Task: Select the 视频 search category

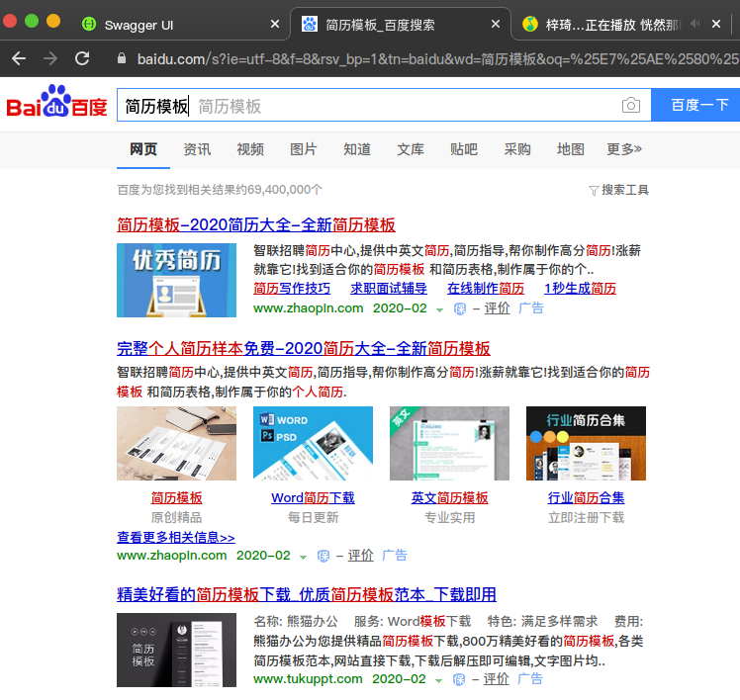Action: pos(250,149)
